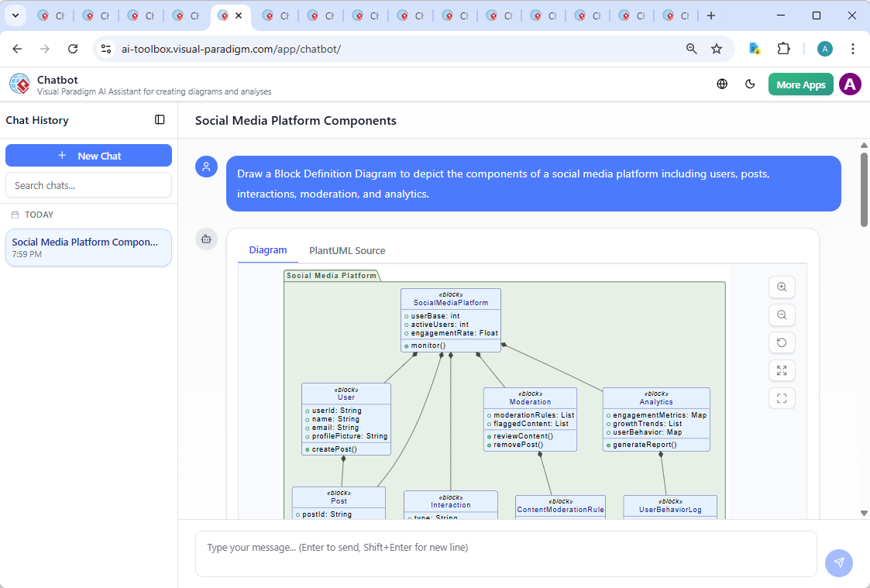The height and width of the screenshot is (588, 870).
Task: Open Chrome's three-dot menu
Action: click(853, 48)
